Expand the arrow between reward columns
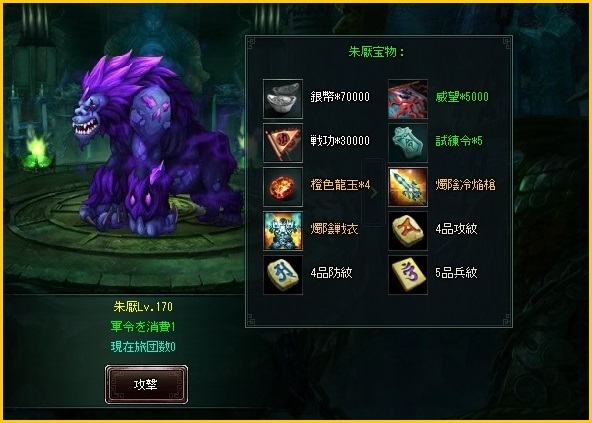Viewport: 592px width, 423px height. point(374,193)
